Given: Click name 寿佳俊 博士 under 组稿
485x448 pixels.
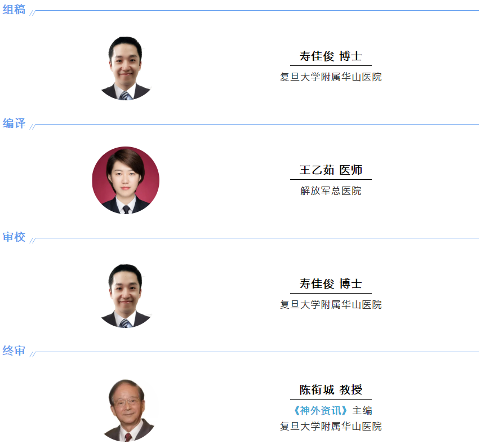Looking at the screenshot, I should 331,56.
